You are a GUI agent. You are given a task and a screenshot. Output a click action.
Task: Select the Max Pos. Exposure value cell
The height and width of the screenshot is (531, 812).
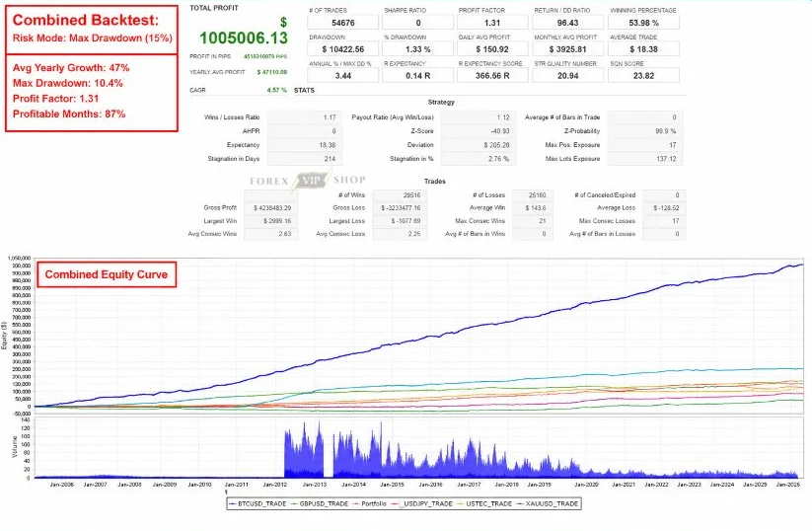pos(644,145)
